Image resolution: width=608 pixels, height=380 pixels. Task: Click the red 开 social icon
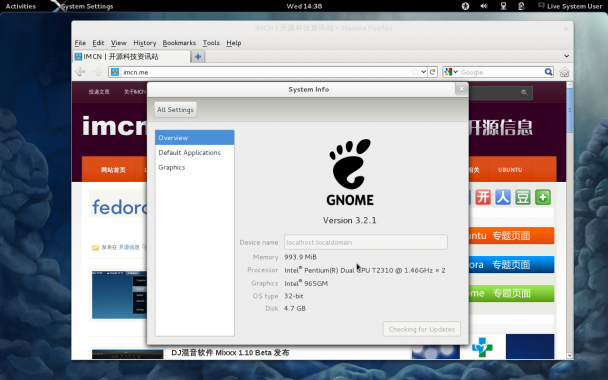pos(483,197)
